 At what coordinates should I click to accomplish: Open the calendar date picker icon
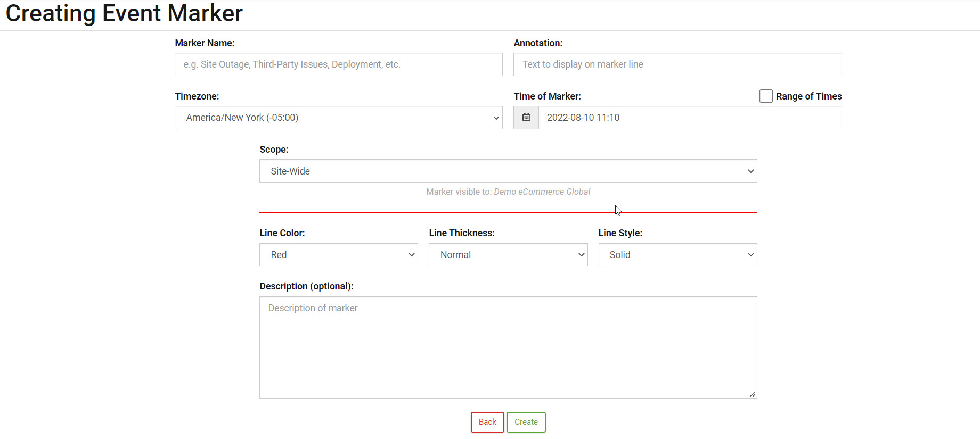tap(526, 118)
